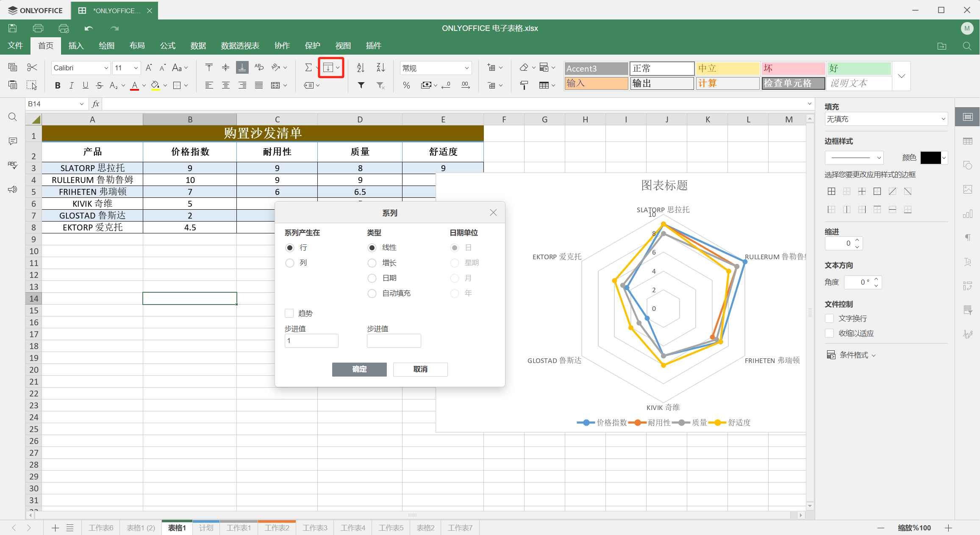Open the font size dropdown
The image size is (980, 535).
136,68
